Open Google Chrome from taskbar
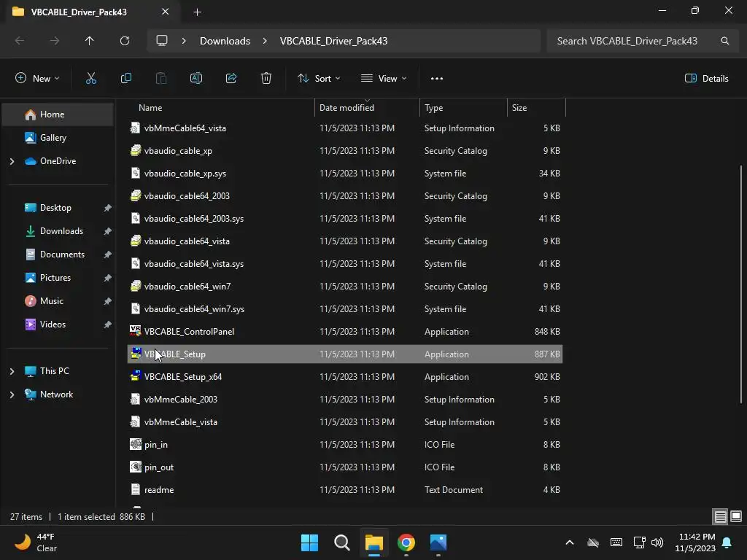Image resolution: width=747 pixels, height=560 pixels. (406, 542)
